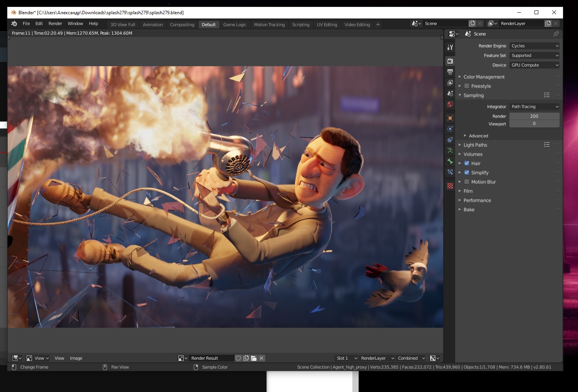Enable the Motion Blur checkbox
This screenshot has width=578, height=392.
467,182
